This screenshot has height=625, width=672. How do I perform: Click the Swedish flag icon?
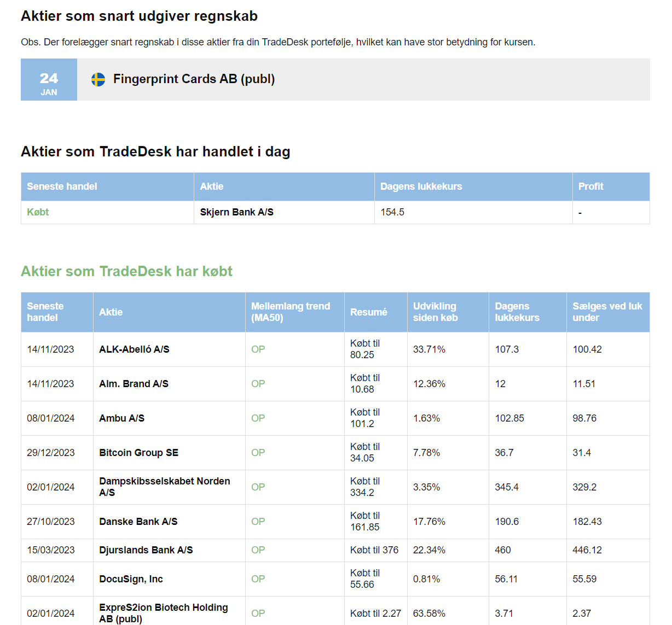pos(98,80)
